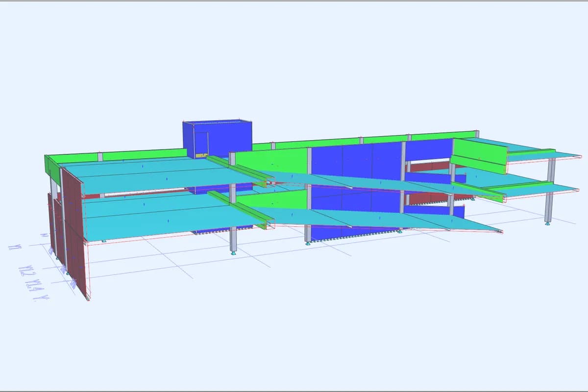Viewport: 588px width, 392px height.
Task: Click the short grey column stub on left roof
Action: pos(99,157)
